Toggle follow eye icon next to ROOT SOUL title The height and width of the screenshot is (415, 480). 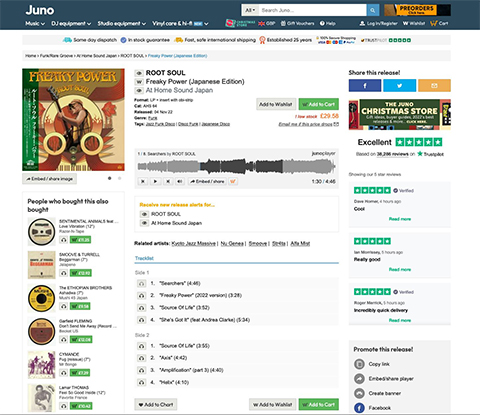(x=139, y=73)
